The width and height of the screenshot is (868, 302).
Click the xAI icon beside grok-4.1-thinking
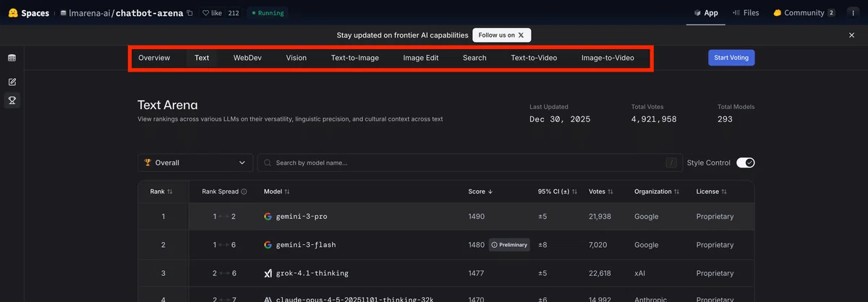(x=268, y=273)
